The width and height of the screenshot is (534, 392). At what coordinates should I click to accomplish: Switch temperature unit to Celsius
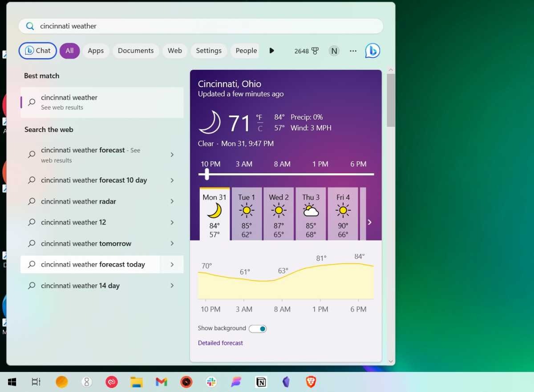[260, 128]
